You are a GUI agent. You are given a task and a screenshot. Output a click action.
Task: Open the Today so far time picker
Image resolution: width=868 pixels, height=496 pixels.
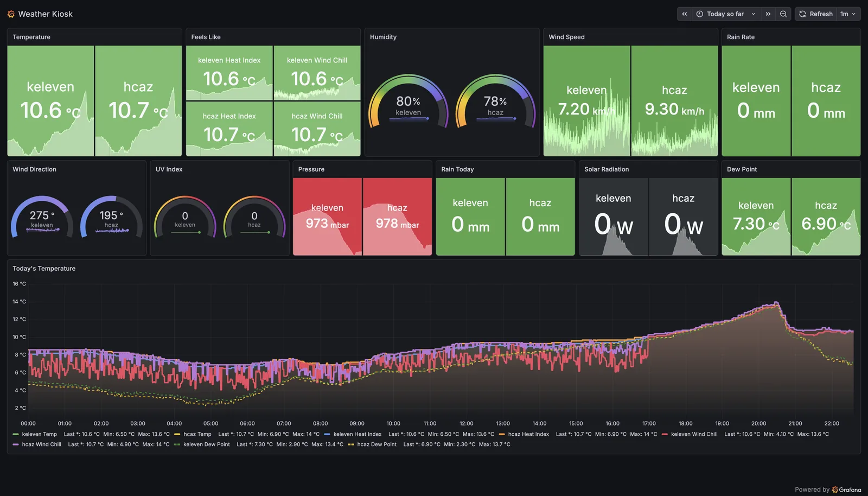(x=726, y=14)
